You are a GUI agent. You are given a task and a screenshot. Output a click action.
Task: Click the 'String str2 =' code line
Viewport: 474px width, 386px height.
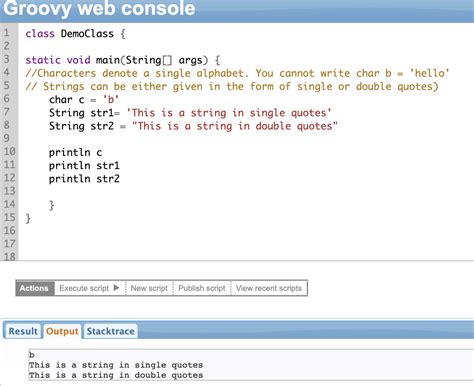coord(193,126)
